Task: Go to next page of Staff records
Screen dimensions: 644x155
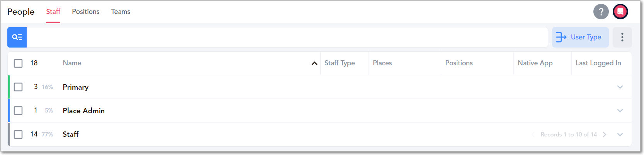Action: click(x=605, y=135)
